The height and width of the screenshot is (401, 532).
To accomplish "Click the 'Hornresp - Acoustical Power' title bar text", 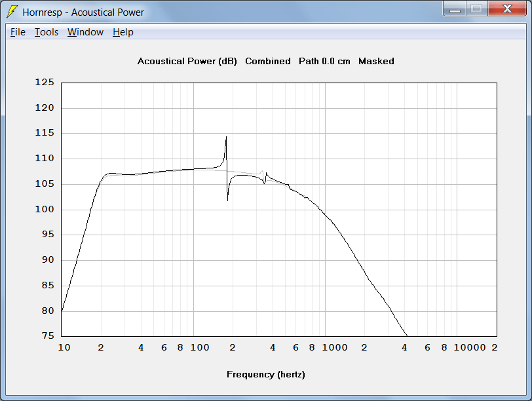I will click(83, 12).
